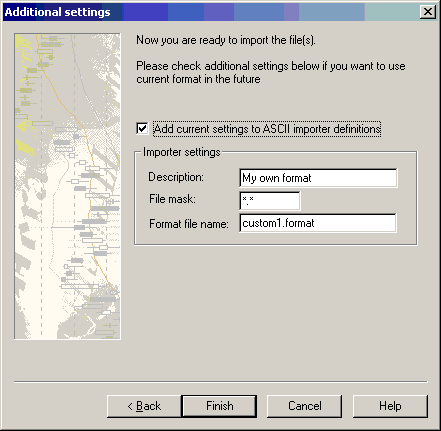Click Finish to complete the import
The image size is (441, 431).
tap(219, 406)
